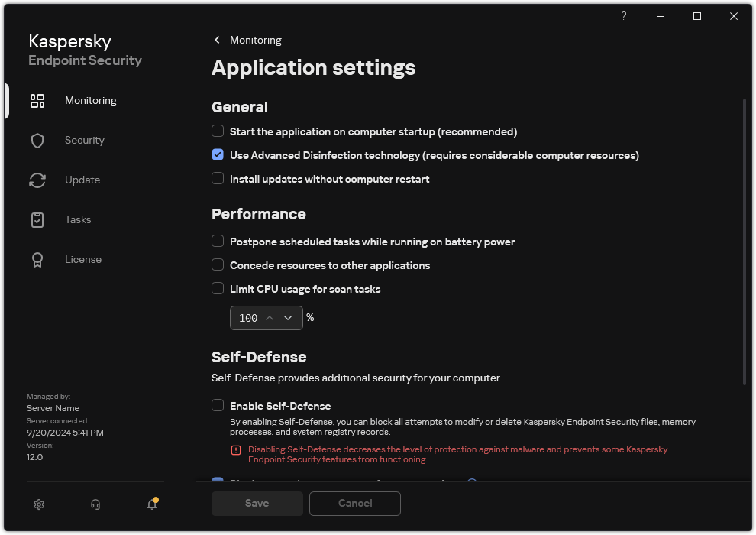This screenshot has height=535, width=756.
Task: Increase CPU limit using the up arrow
Action: (269, 318)
